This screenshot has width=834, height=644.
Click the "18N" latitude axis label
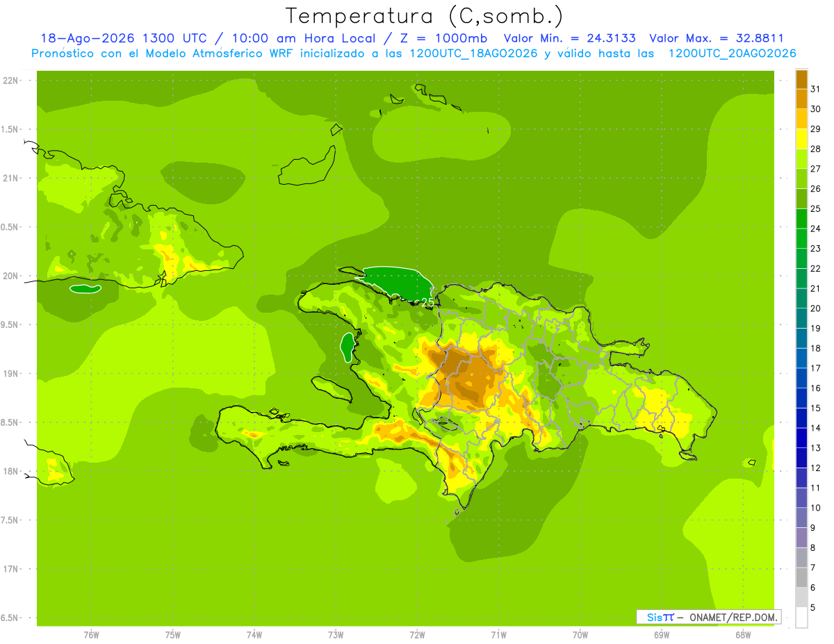[11, 471]
